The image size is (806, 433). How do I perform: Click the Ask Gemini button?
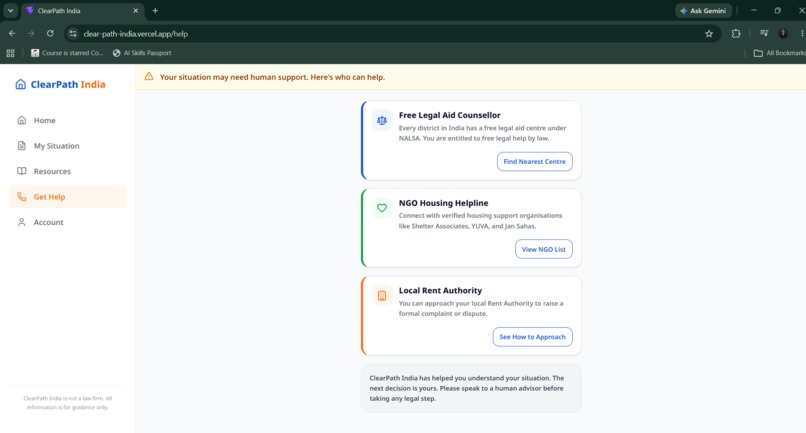tap(703, 11)
